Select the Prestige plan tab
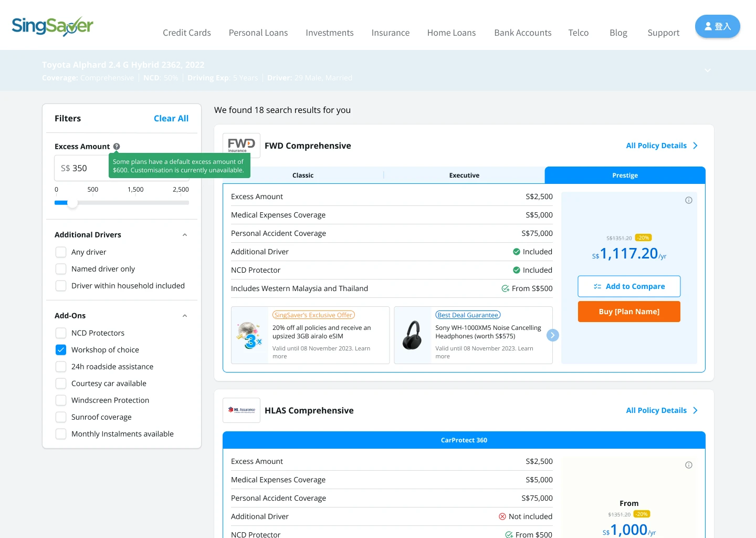 click(625, 175)
